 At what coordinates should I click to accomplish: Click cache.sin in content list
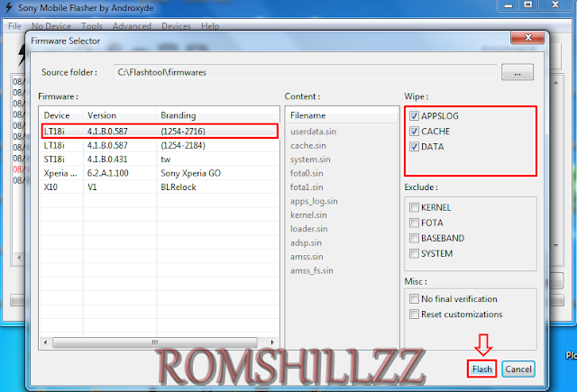click(308, 146)
